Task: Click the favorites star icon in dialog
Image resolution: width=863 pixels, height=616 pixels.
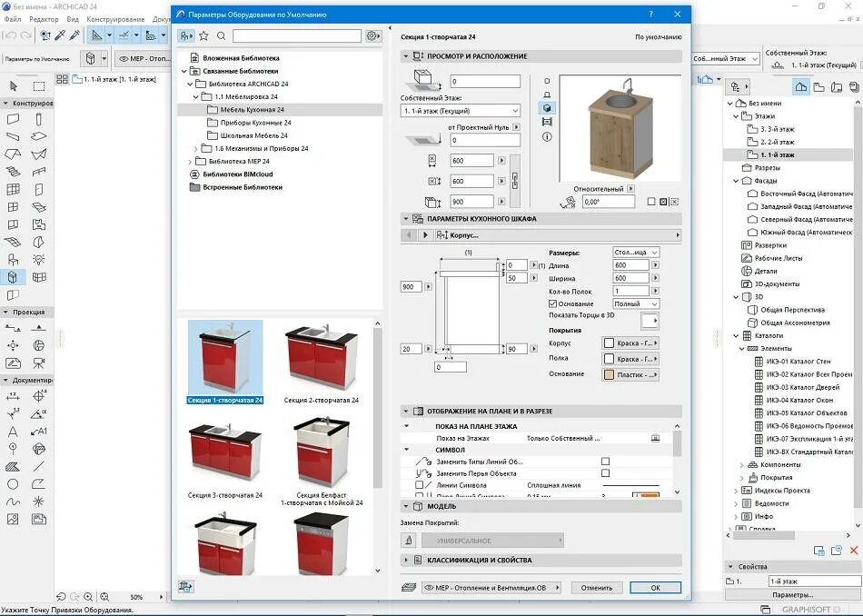Action: (203, 35)
